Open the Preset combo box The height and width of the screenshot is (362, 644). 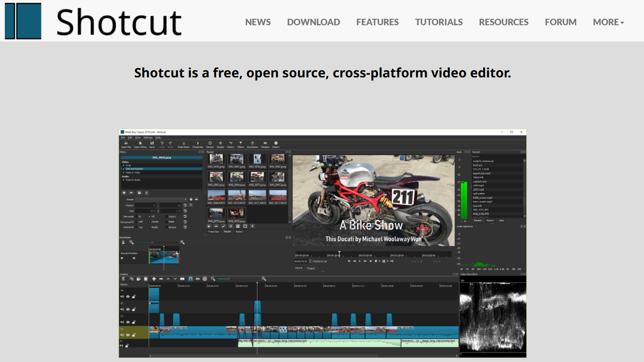point(161,200)
